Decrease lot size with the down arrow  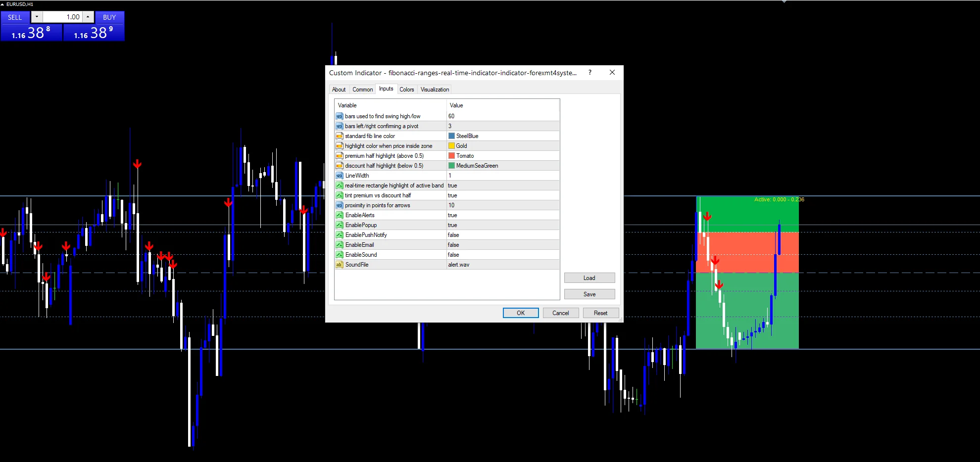37,17
